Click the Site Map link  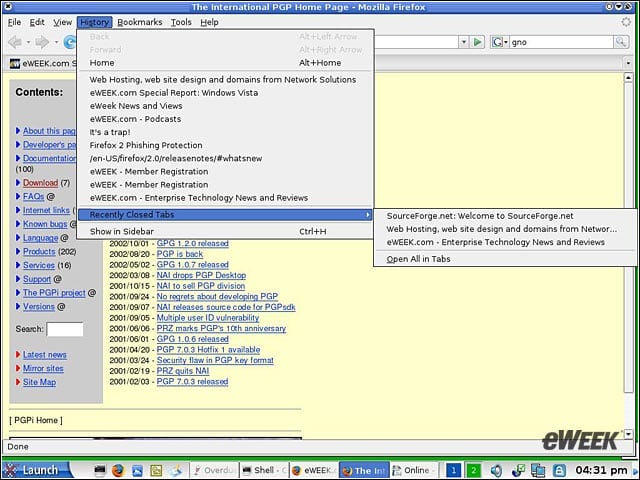39,382
